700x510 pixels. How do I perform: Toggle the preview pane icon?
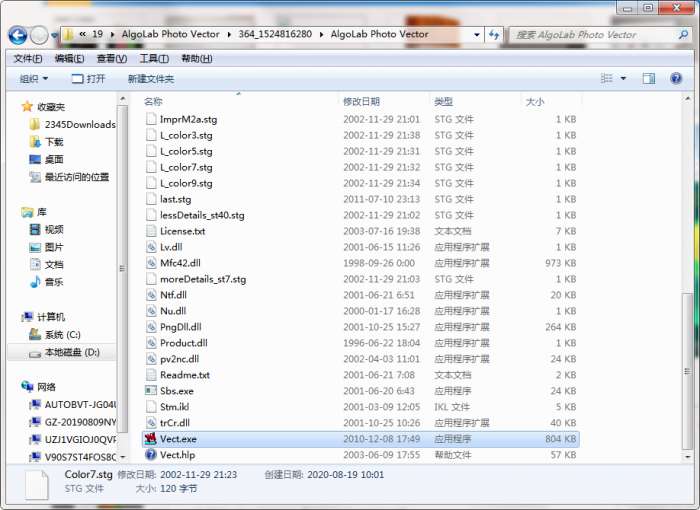pyautogui.click(x=649, y=79)
